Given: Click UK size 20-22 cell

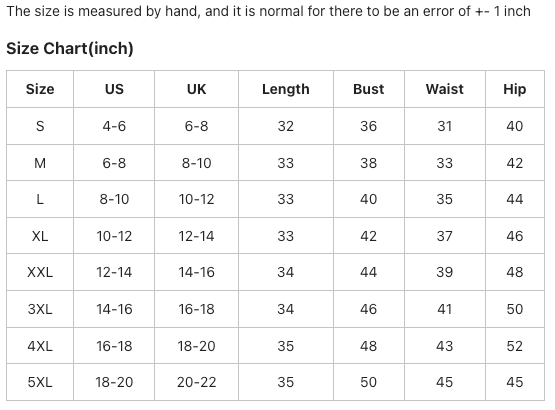Looking at the screenshot, I should tap(196, 382).
